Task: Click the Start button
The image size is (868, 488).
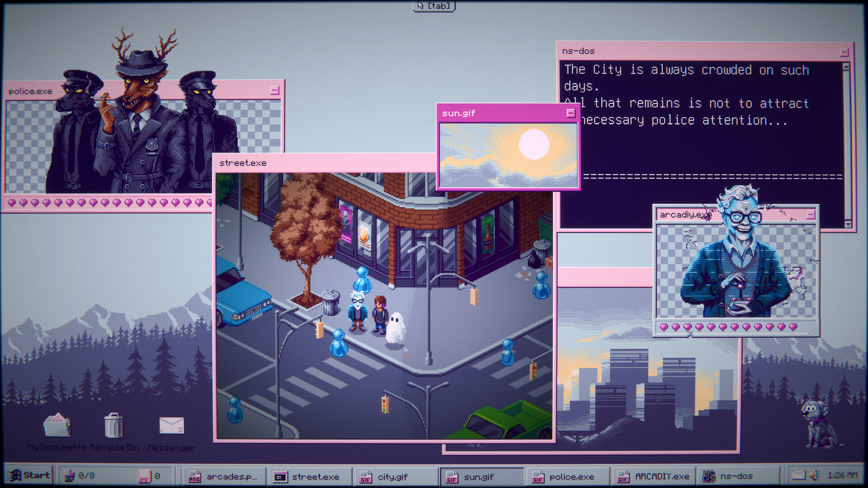Action: (29, 475)
